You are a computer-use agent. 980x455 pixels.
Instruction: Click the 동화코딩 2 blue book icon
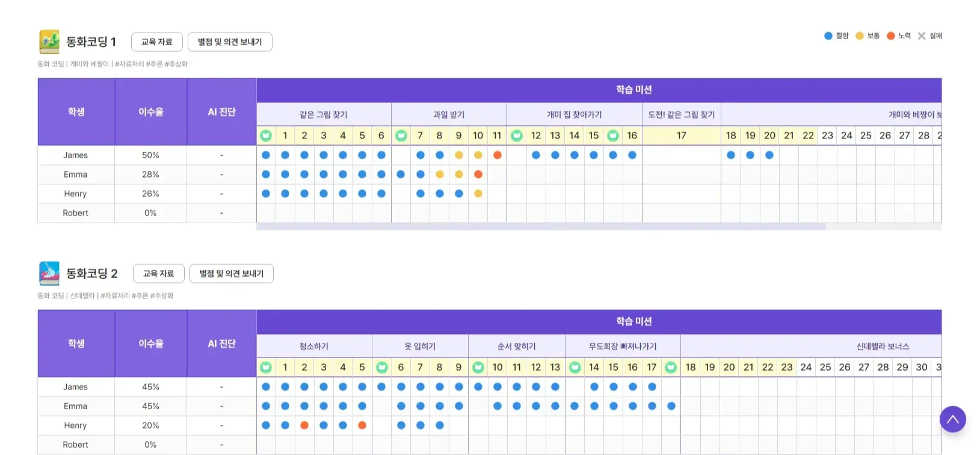pos(49,273)
